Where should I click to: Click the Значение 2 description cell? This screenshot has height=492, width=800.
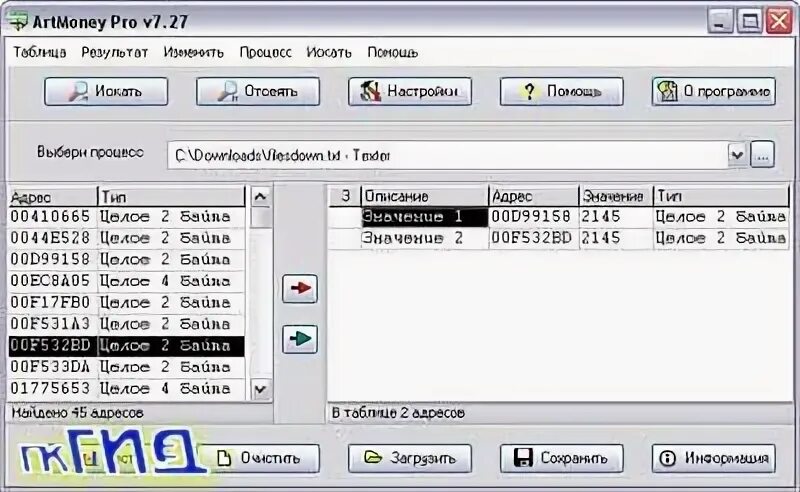pyautogui.click(x=424, y=238)
